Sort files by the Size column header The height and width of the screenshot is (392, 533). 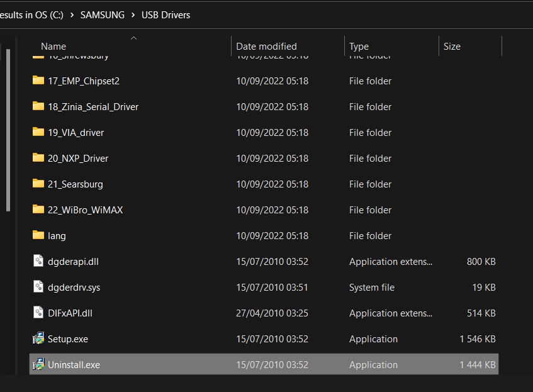pyautogui.click(x=452, y=46)
